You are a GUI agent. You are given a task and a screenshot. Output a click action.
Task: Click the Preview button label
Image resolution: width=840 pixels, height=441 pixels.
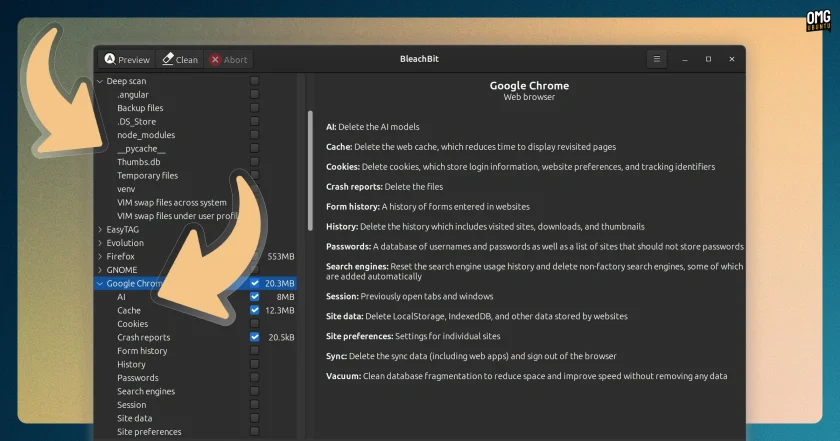pos(134,60)
